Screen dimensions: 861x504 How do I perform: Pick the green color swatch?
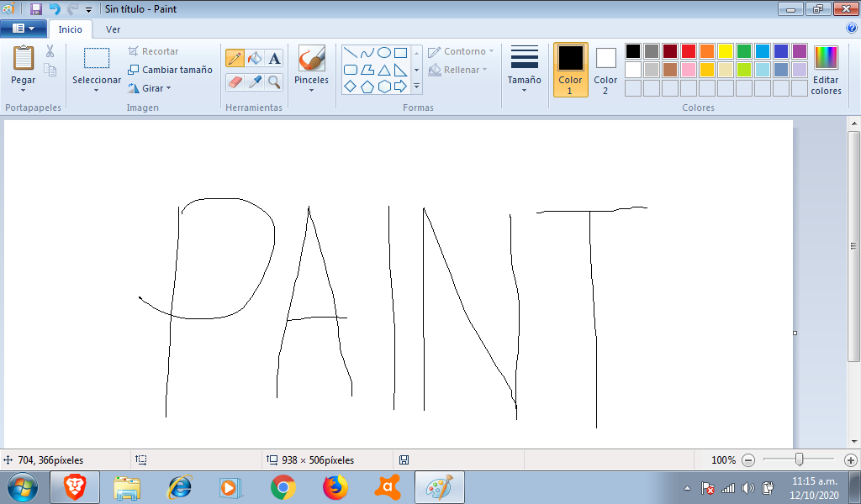point(744,51)
